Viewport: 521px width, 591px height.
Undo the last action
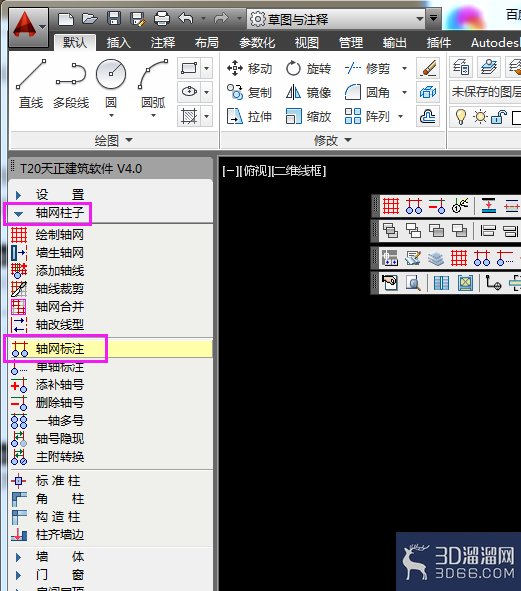(186, 18)
